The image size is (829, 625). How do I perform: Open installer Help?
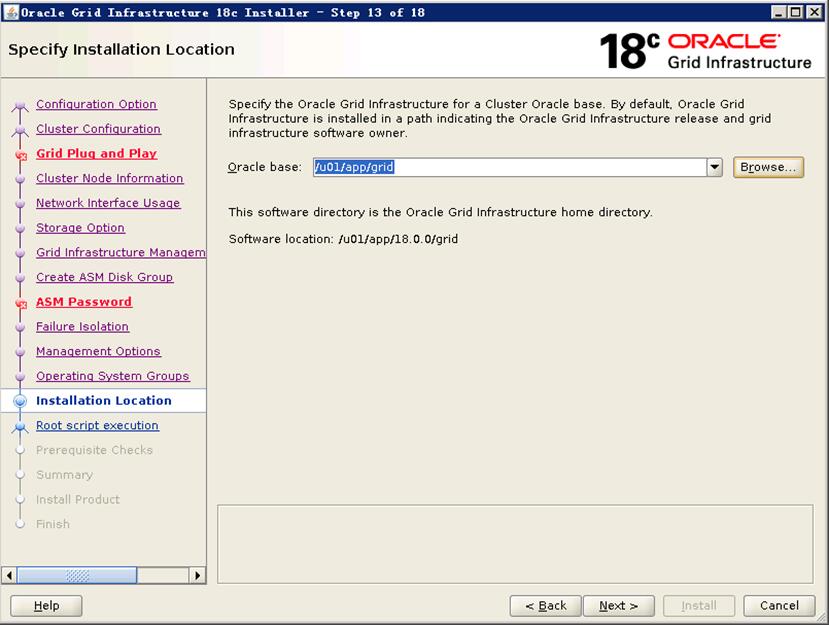click(x=46, y=605)
